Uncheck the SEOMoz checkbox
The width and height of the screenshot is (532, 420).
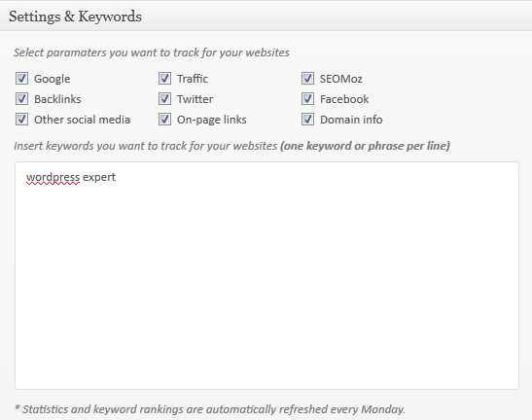coord(307,79)
